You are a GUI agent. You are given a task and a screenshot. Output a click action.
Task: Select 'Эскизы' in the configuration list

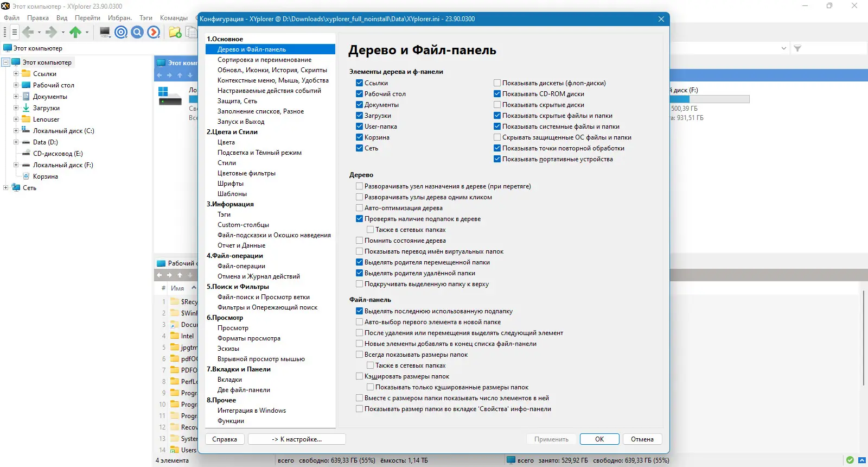228,349
